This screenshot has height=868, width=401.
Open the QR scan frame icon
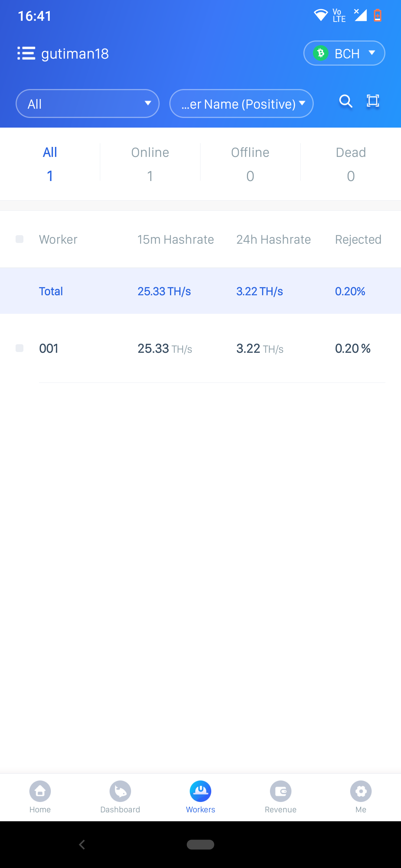pyautogui.click(x=373, y=101)
